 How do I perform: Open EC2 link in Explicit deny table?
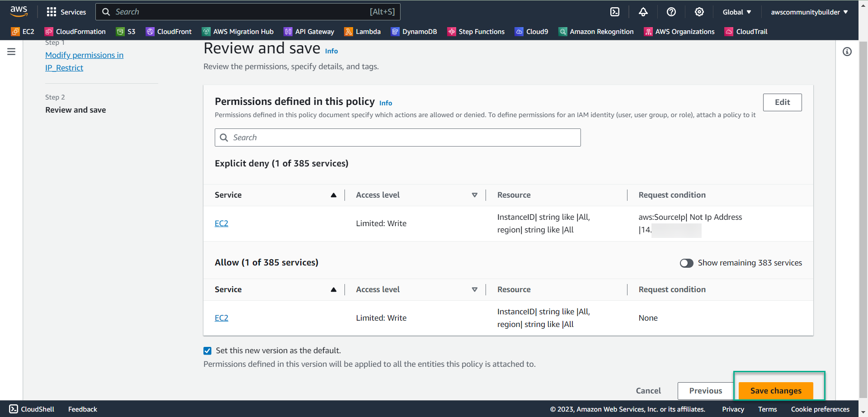point(222,223)
